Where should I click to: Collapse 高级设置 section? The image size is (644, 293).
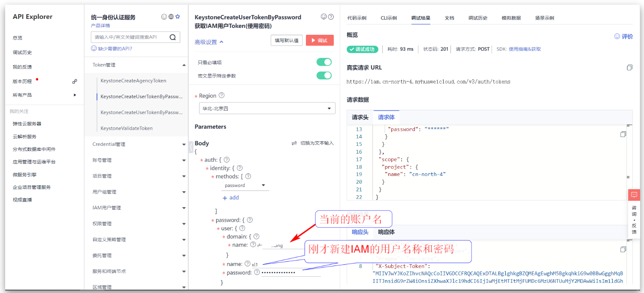click(x=209, y=42)
